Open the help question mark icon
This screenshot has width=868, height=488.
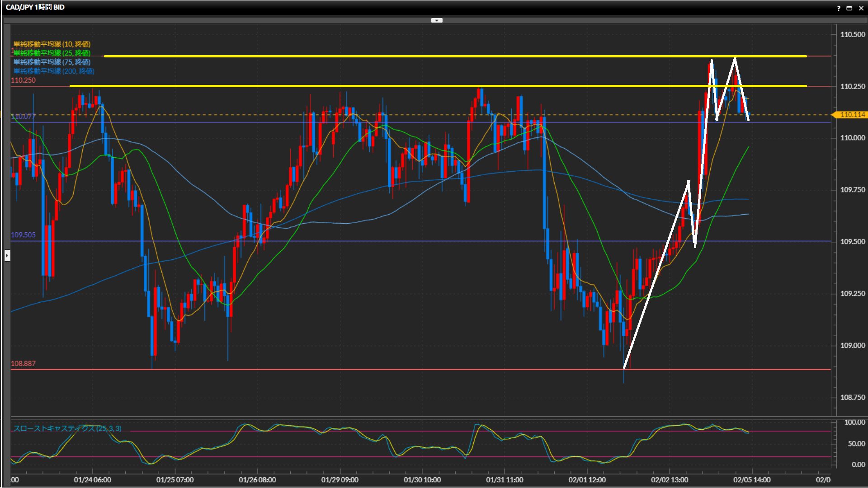[839, 8]
